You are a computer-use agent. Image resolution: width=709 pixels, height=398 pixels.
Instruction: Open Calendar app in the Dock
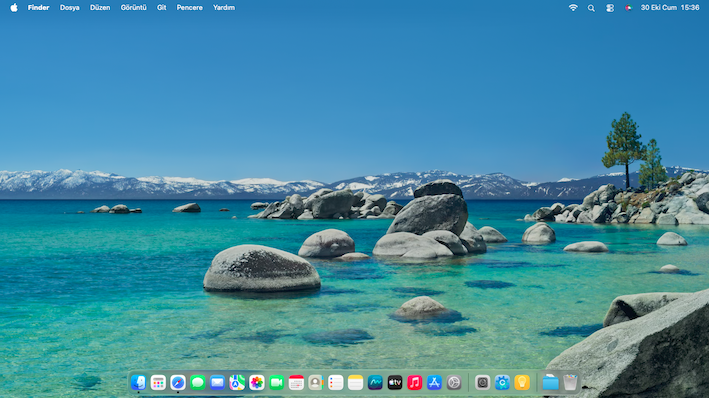click(x=296, y=383)
